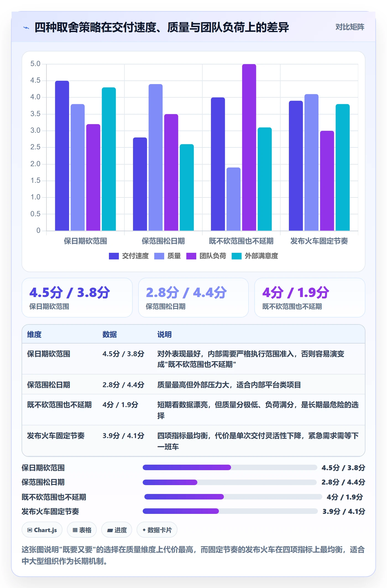Click the 保日期砍范围 progress bar

pos(230,467)
